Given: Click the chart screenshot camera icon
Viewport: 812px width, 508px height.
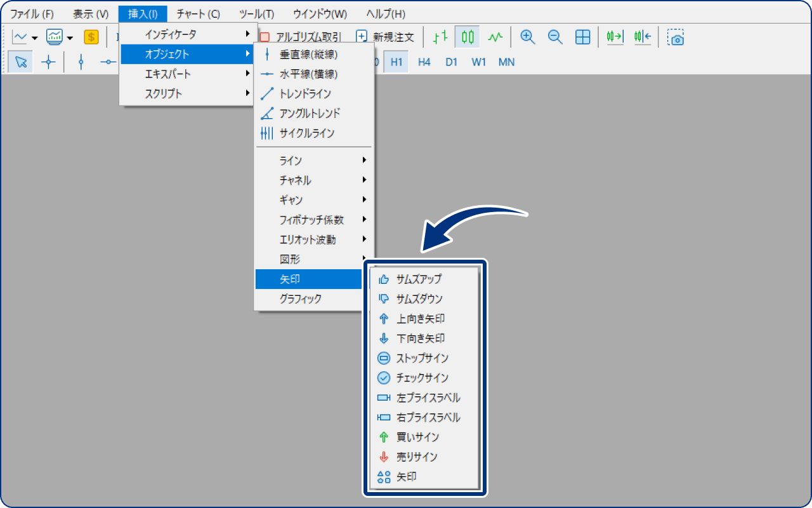Looking at the screenshot, I should (676, 37).
